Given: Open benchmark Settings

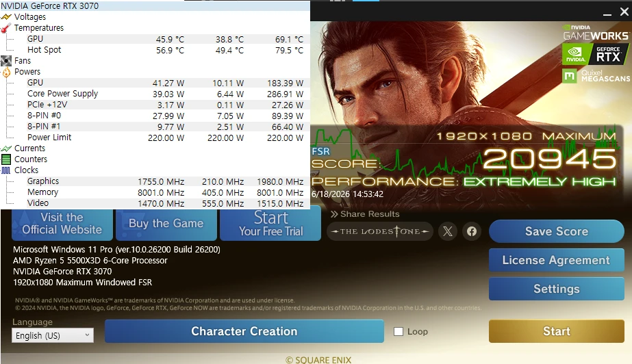Looking at the screenshot, I should (556, 289).
